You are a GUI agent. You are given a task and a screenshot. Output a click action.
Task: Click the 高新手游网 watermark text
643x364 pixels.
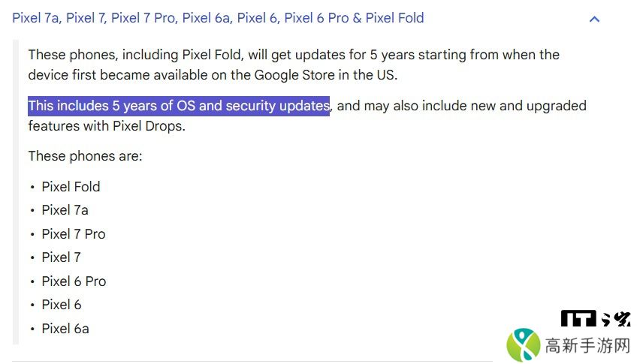(587, 346)
